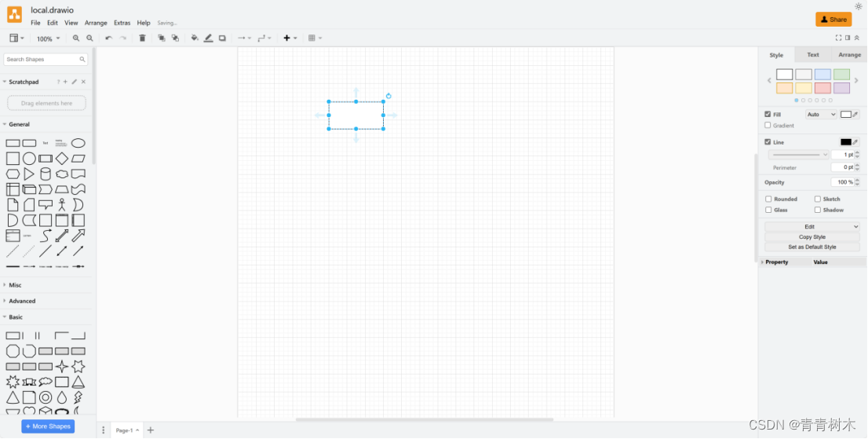The height and width of the screenshot is (439, 868).
Task: Enable the Sketch checkbox
Action: [818, 199]
